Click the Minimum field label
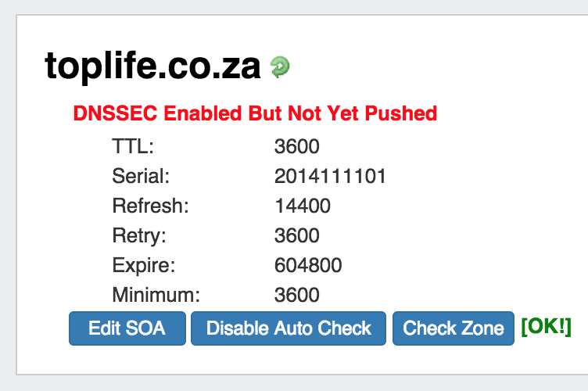The height and width of the screenshot is (391, 588). (x=156, y=296)
